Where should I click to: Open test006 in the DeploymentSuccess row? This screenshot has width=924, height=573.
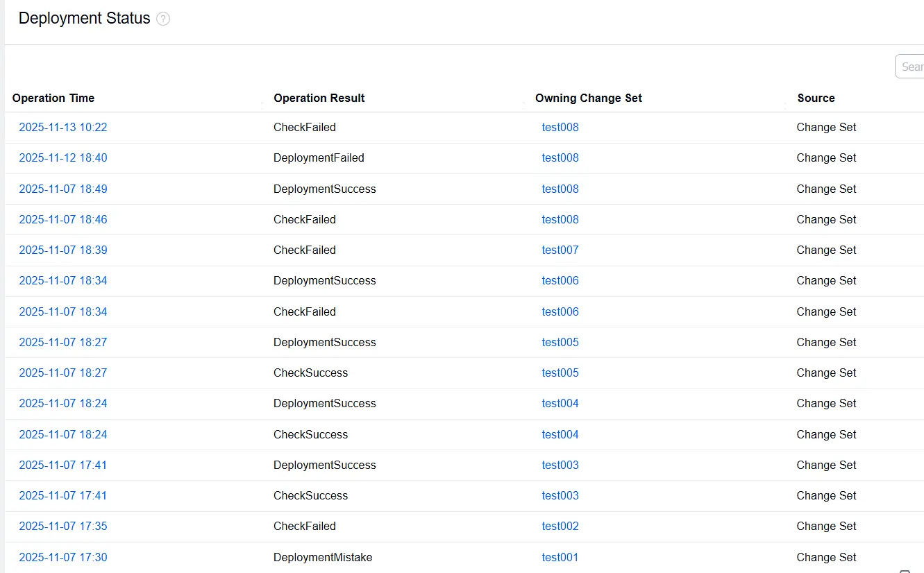tap(560, 281)
